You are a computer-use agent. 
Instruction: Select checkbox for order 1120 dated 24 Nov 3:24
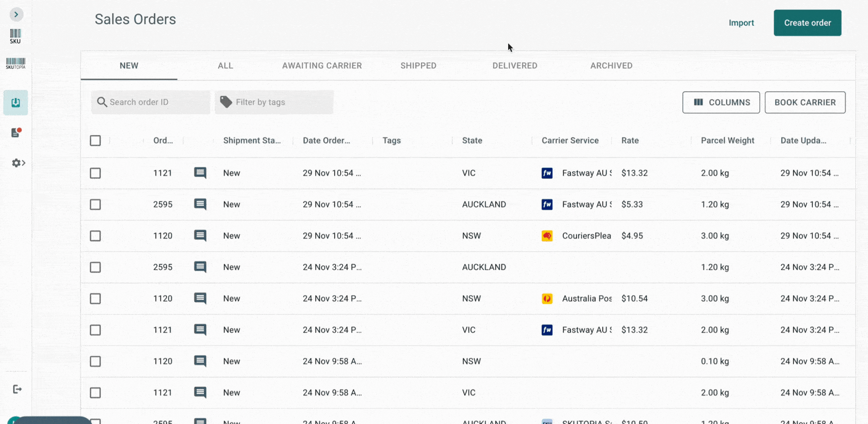coord(95,298)
